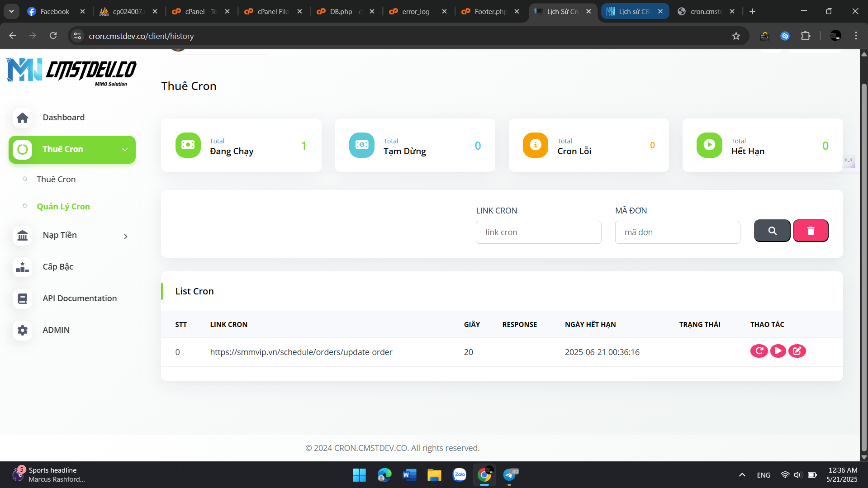Bookmark this page with the star icon

click(736, 36)
